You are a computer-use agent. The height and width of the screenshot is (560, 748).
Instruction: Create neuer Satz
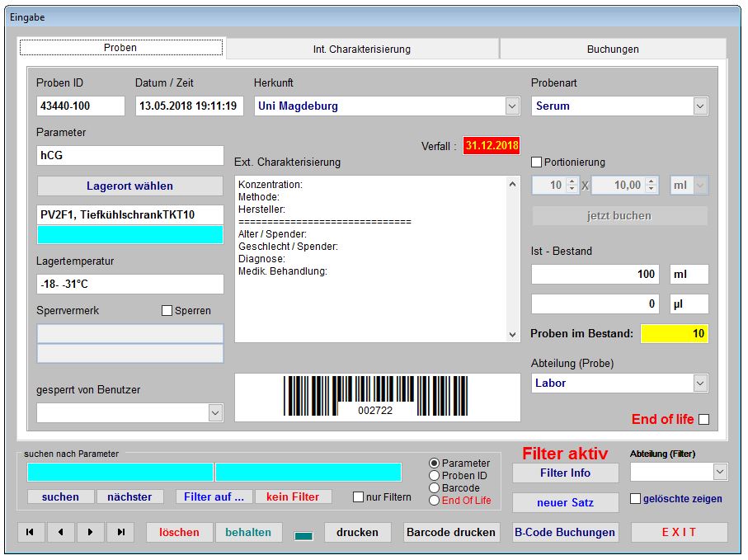pyautogui.click(x=565, y=503)
